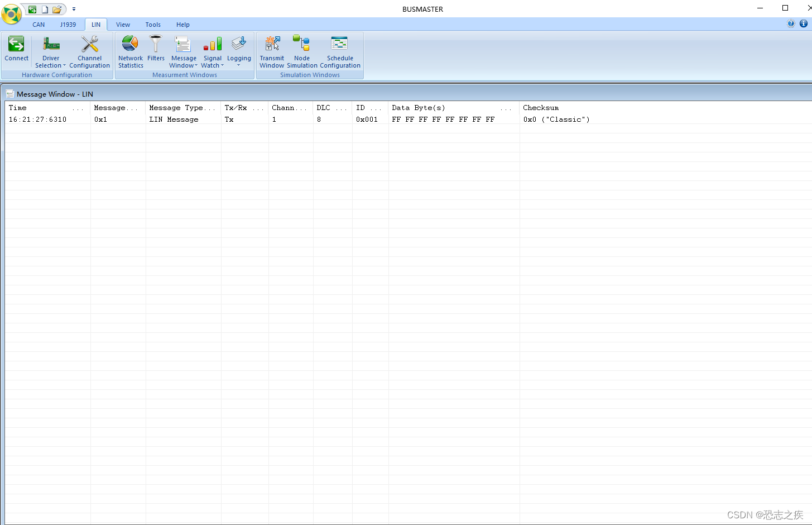The height and width of the screenshot is (525, 812).
Task: Open the Help ribbon tab
Action: pyautogui.click(x=183, y=25)
